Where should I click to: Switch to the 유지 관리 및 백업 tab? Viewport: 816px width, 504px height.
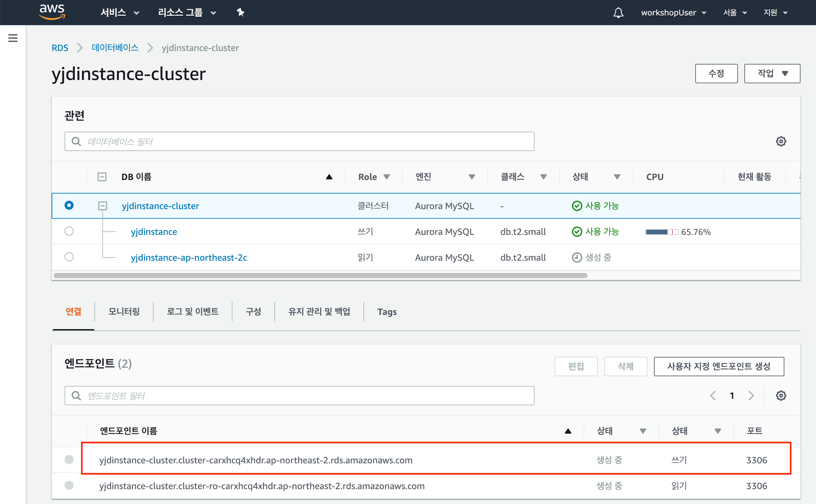click(x=319, y=312)
